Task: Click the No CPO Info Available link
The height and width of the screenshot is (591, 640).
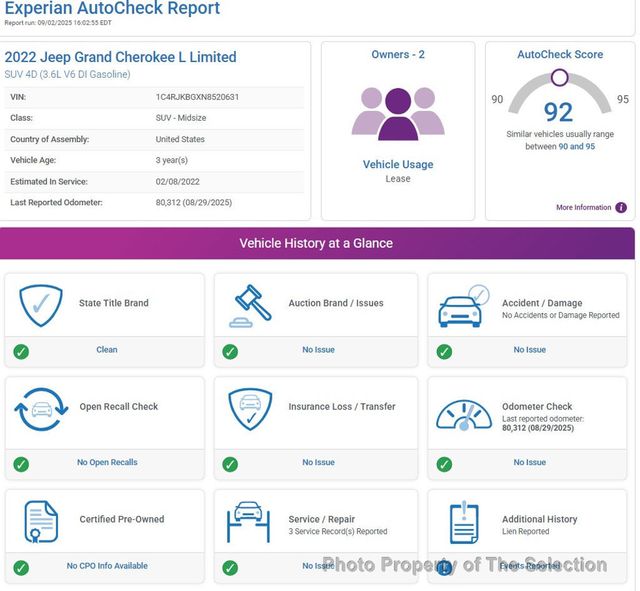Action: tap(107, 566)
